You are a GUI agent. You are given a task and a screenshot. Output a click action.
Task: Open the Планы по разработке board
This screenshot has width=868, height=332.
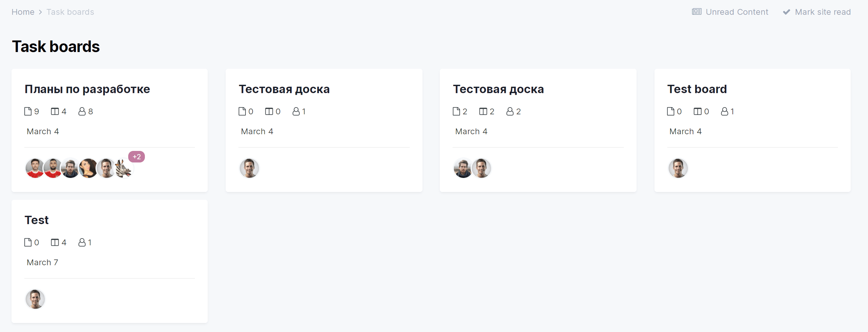pos(87,89)
